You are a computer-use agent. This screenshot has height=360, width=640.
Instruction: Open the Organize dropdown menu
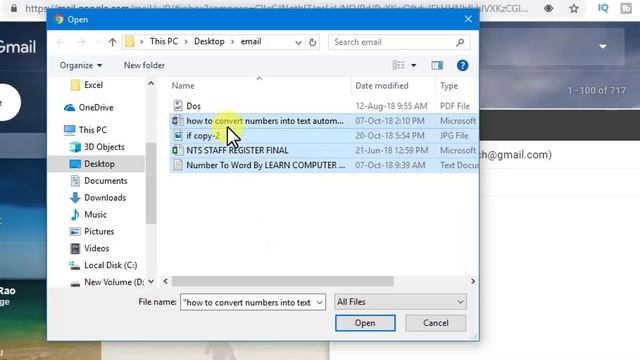pyautogui.click(x=81, y=65)
